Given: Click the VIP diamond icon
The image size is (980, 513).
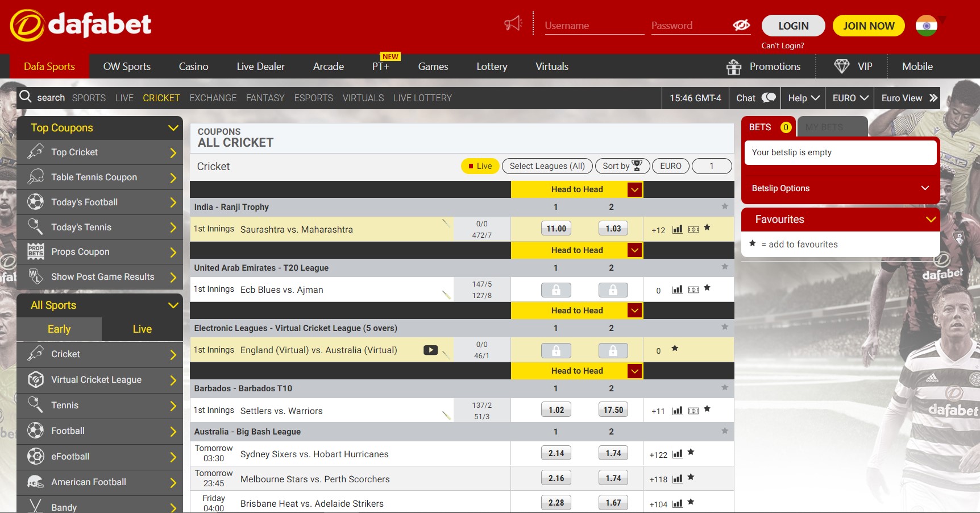Looking at the screenshot, I should pos(841,66).
